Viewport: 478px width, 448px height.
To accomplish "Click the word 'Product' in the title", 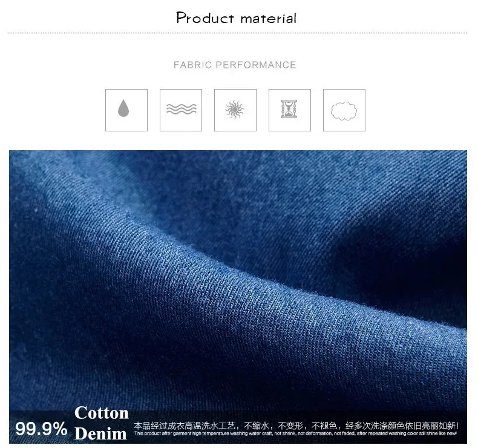I will [205, 18].
